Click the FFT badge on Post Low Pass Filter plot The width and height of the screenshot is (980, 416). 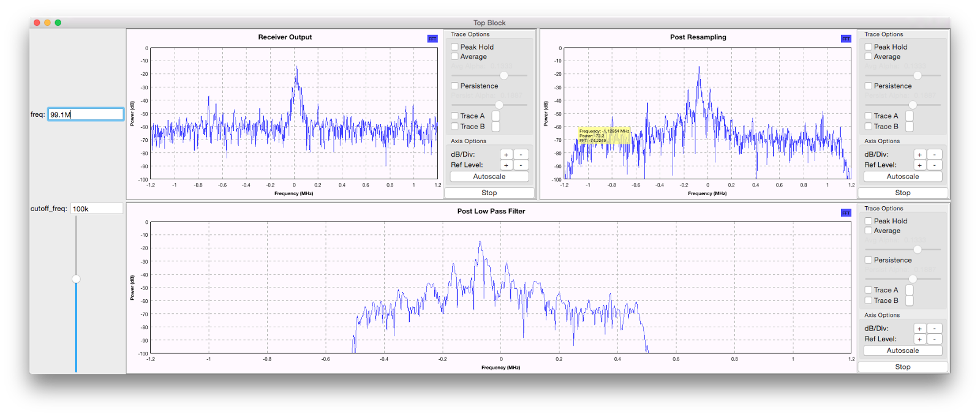tap(846, 213)
